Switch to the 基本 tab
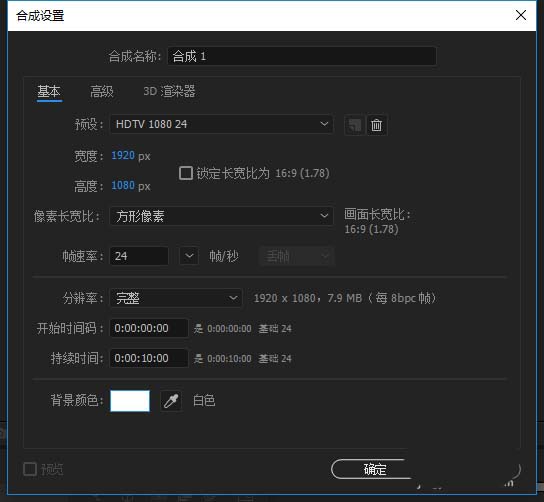Image resolution: width=544 pixels, height=502 pixels. coord(49,92)
